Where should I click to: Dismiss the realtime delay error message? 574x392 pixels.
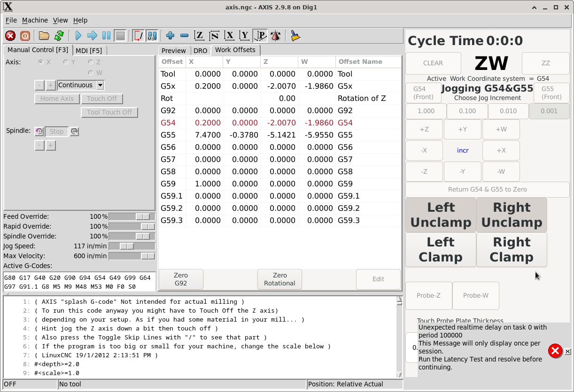point(567,351)
